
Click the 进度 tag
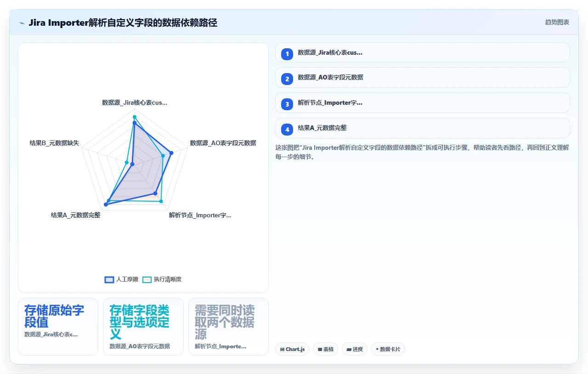coord(355,349)
